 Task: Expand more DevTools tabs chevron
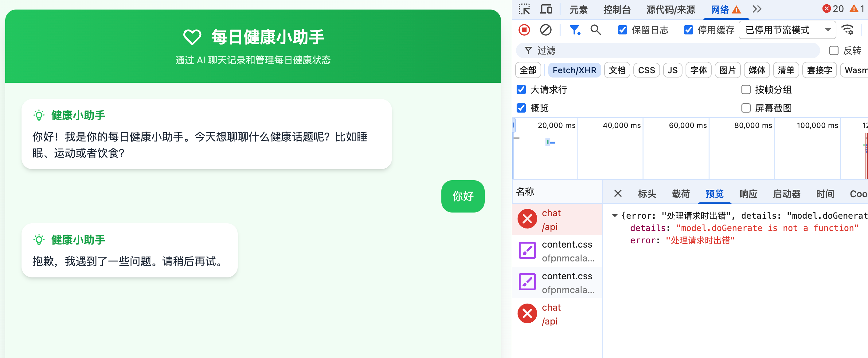coord(757,9)
